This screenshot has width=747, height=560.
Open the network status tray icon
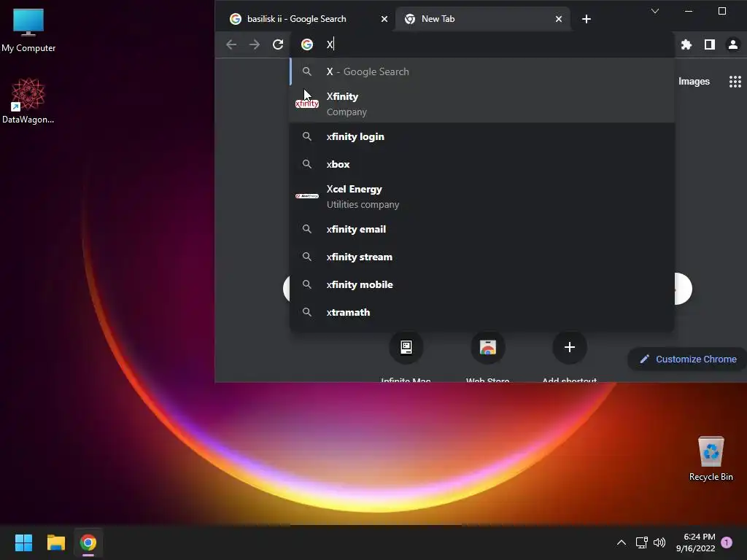(x=641, y=542)
